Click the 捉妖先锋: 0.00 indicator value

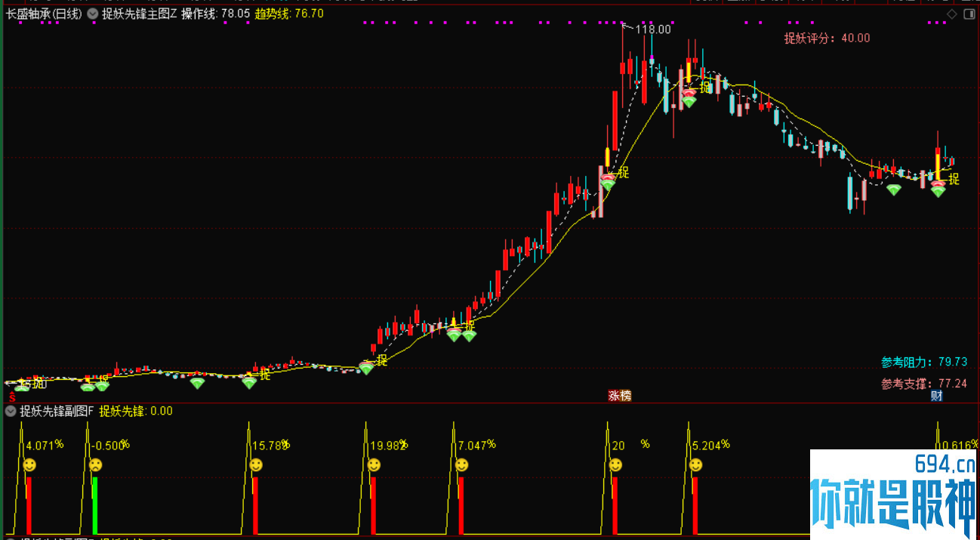136,412
